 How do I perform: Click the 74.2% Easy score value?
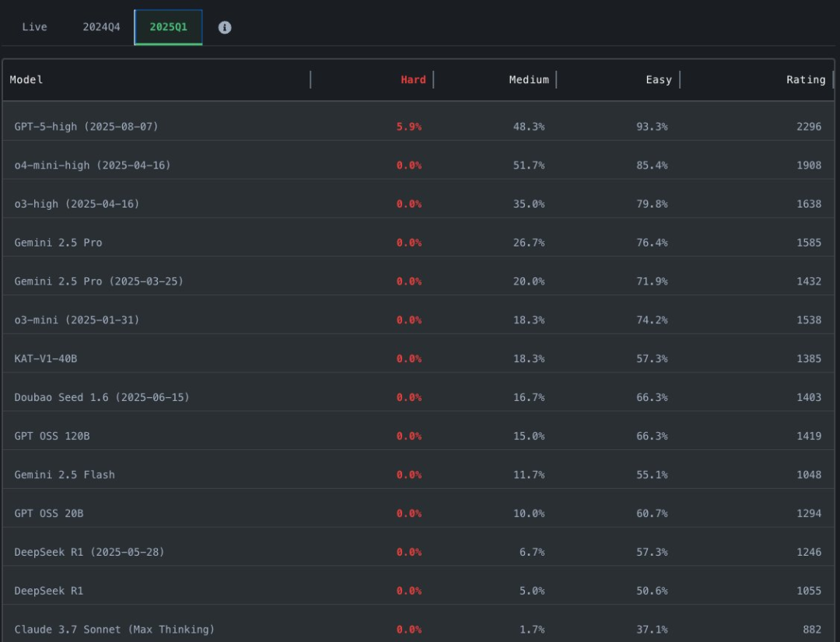[x=652, y=319]
